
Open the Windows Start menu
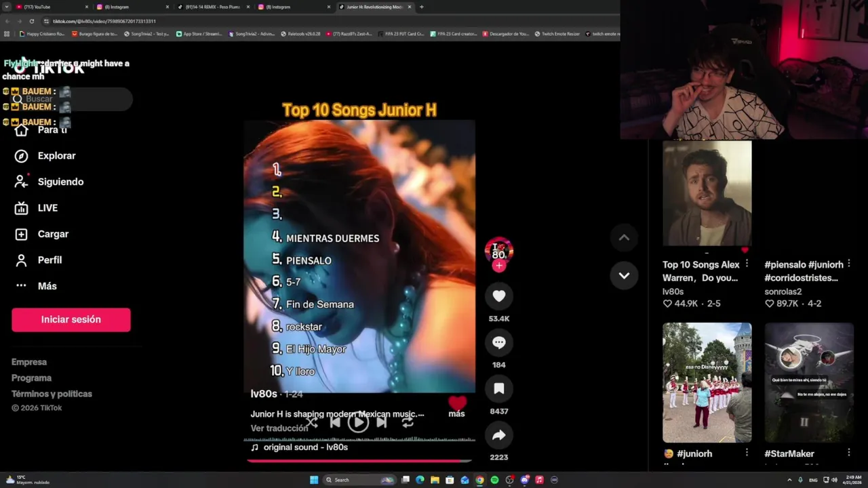tap(313, 480)
